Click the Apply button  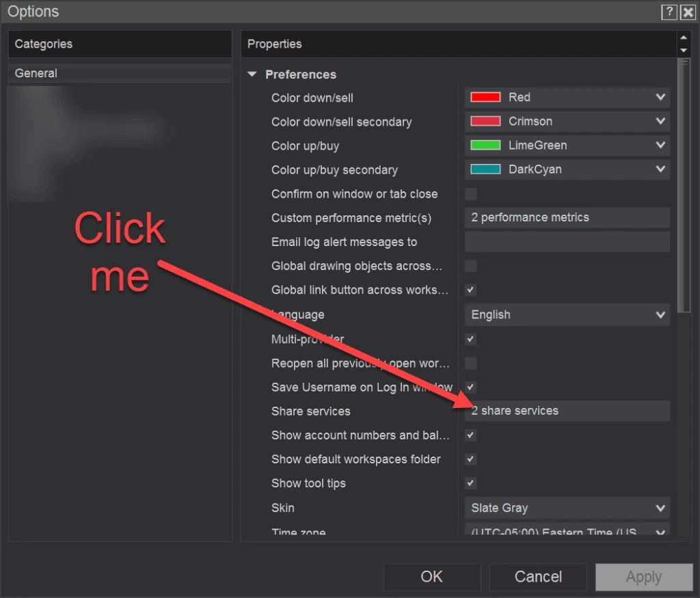[x=644, y=577]
